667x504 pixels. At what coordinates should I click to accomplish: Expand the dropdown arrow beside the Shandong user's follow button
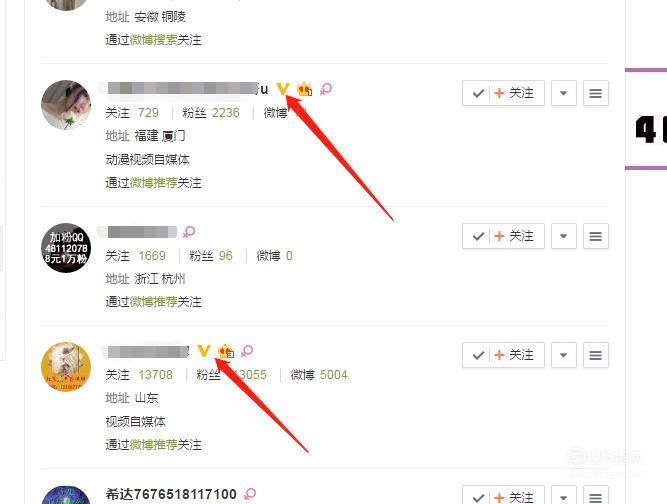[564, 355]
